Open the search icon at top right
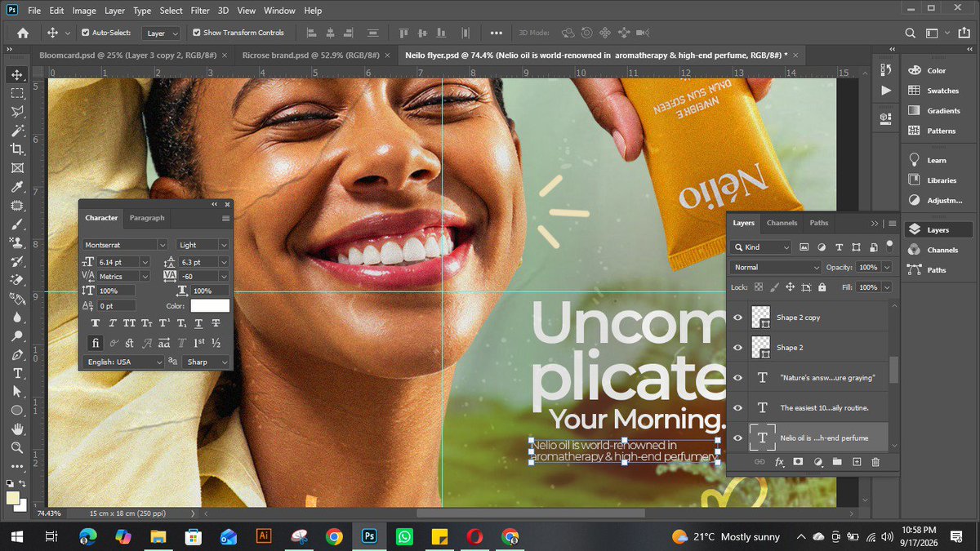 tap(911, 33)
